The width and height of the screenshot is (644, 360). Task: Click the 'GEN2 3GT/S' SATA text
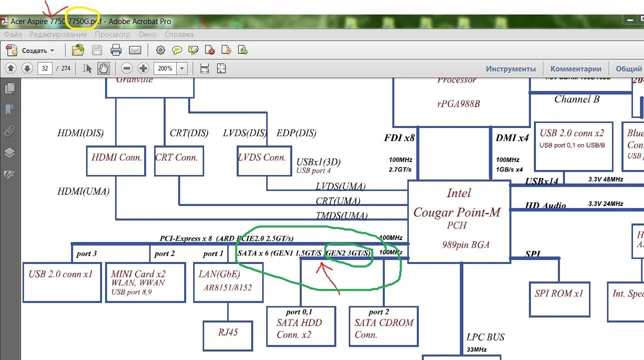pyautogui.click(x=348, y=253)
